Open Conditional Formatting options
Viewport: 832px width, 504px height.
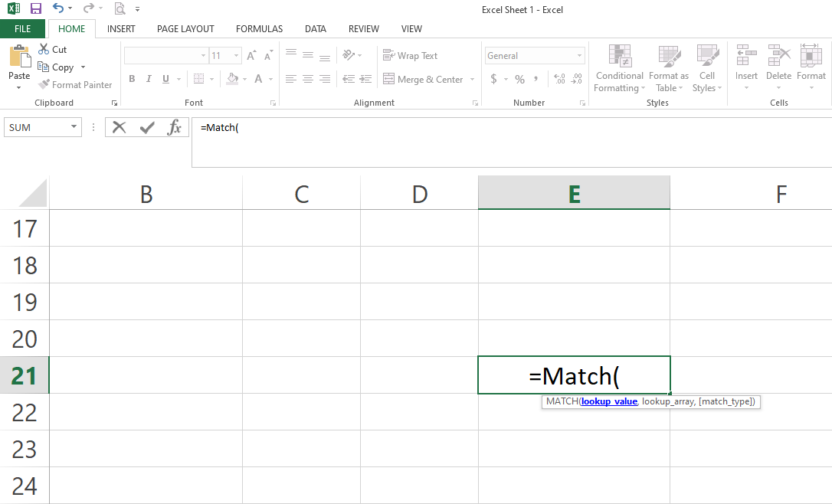pos(619,69)
